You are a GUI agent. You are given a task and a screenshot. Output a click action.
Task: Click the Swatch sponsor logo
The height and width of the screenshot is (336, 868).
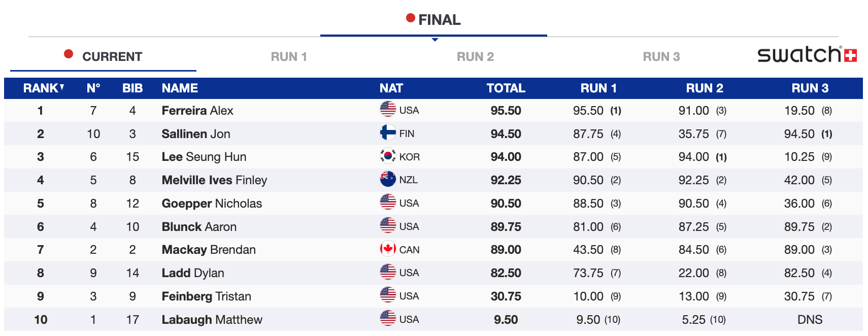[x=807, y=54]
